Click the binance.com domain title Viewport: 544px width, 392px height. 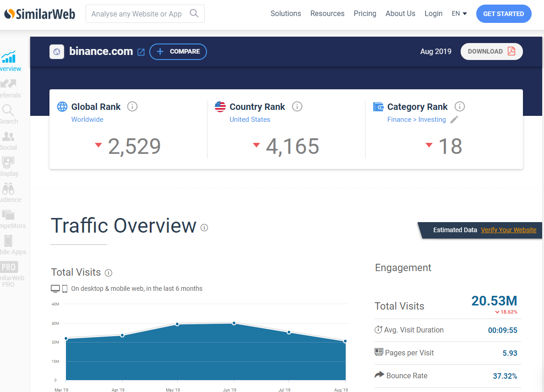[101, 51]
